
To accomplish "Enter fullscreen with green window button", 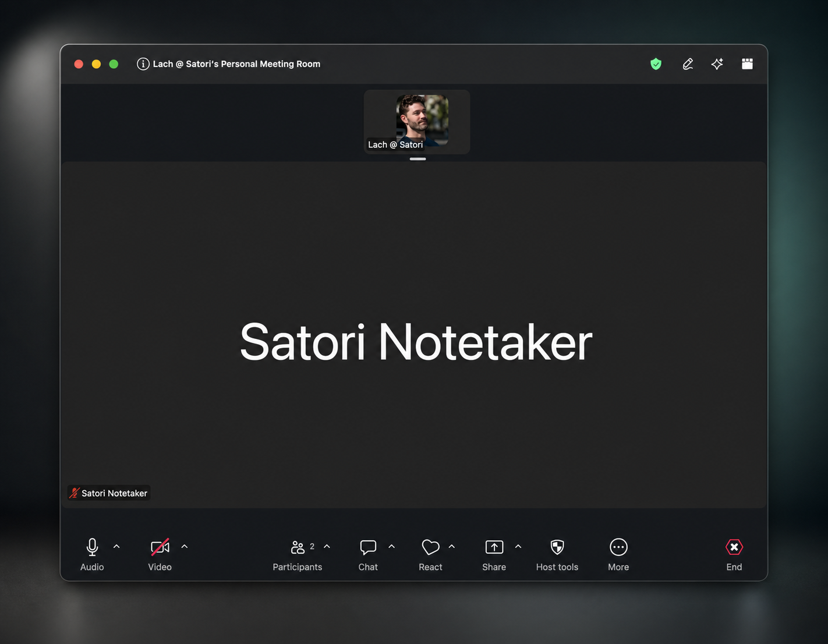I will (x=114, y=64).
